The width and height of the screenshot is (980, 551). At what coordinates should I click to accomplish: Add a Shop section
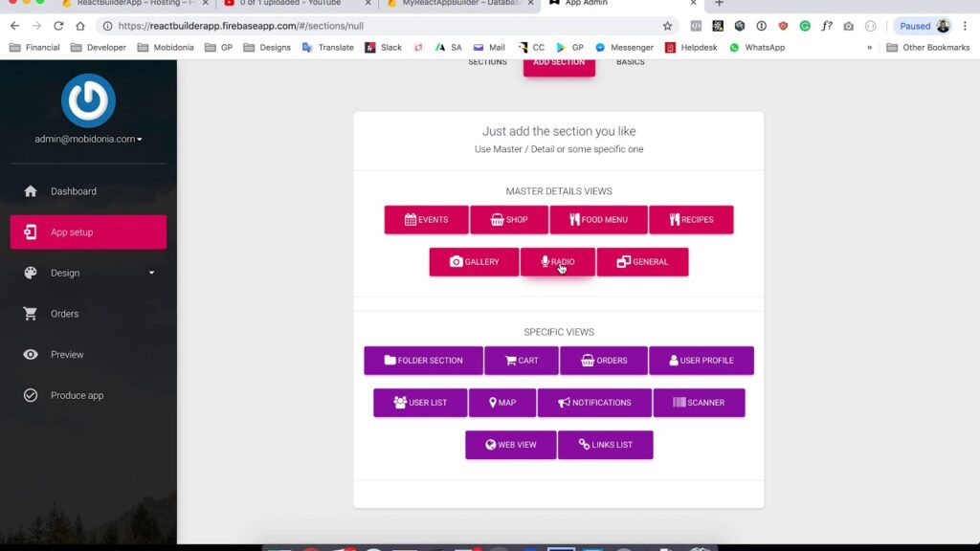tap(509, 220)
